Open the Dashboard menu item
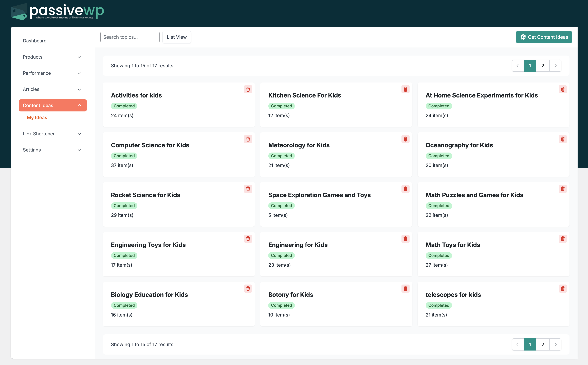This screenshot has width=588, height=365. coord(35,41)
